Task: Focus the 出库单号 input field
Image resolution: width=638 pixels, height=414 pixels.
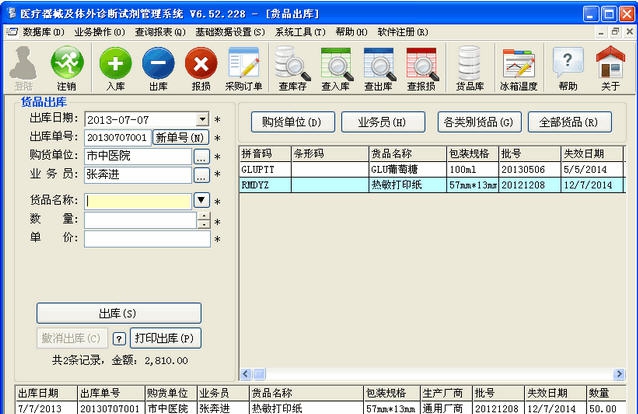Action: coord(118,138)
